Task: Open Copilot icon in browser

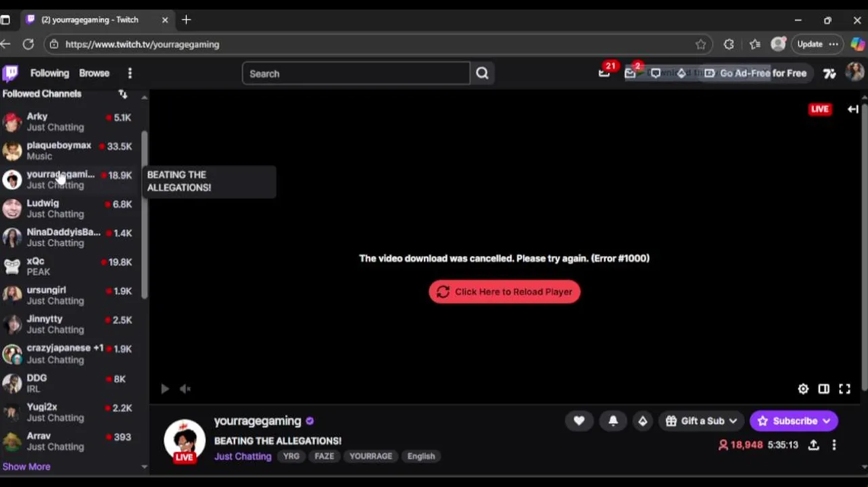Action: click(x=857, y=44)
